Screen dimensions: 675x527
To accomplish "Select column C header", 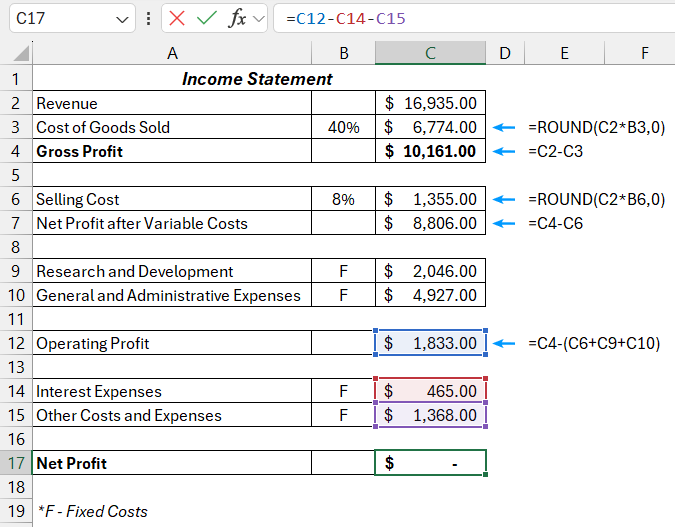I will coord(430,53).
